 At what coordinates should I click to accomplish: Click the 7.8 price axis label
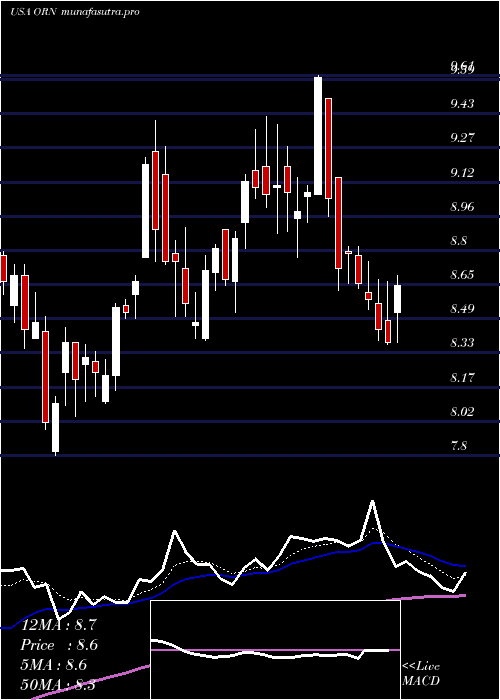coord(459,446)
